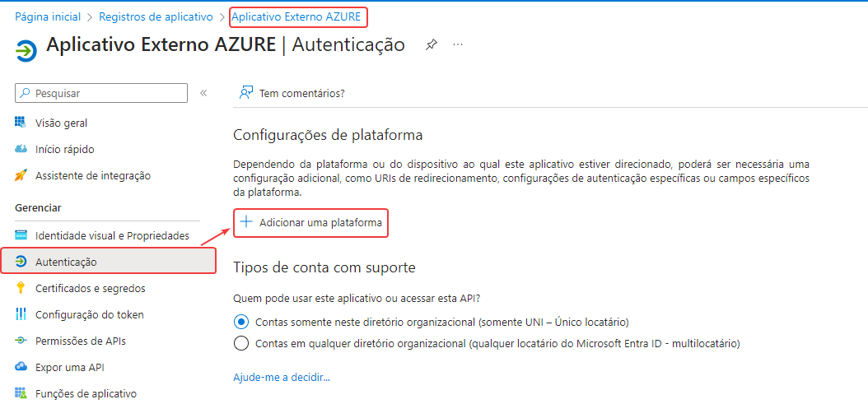Click the Visão geral grid icon
Viewport: 868px width, 404px height.
pos(21,123)
